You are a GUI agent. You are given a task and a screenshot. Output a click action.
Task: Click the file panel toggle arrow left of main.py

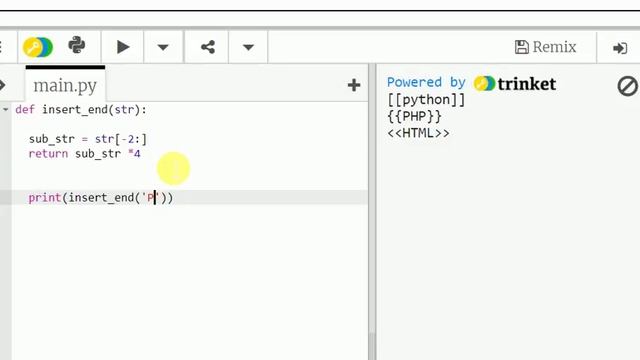point(2,85)
